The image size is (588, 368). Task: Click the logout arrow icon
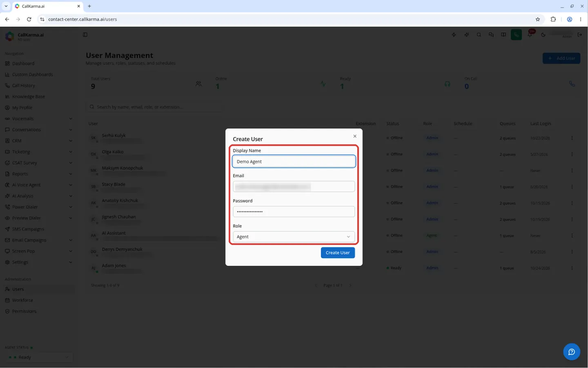click(580, 35)
